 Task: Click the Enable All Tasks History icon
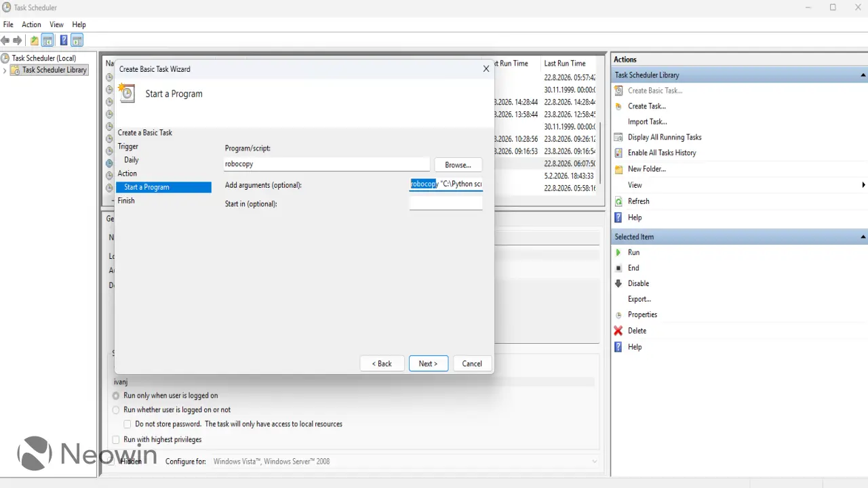pyautogui.click(x=618, y=153)
